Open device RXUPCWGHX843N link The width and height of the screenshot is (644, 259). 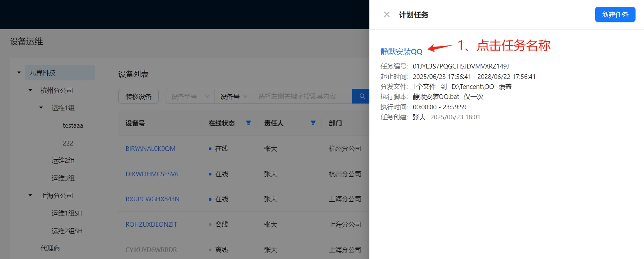[x=153, y=199]
